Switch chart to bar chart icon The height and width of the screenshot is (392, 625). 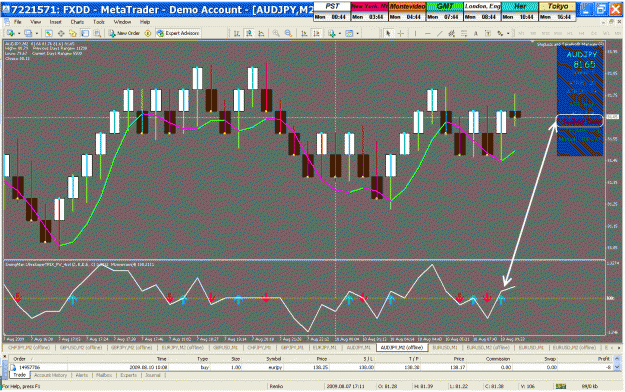(236, 33)
